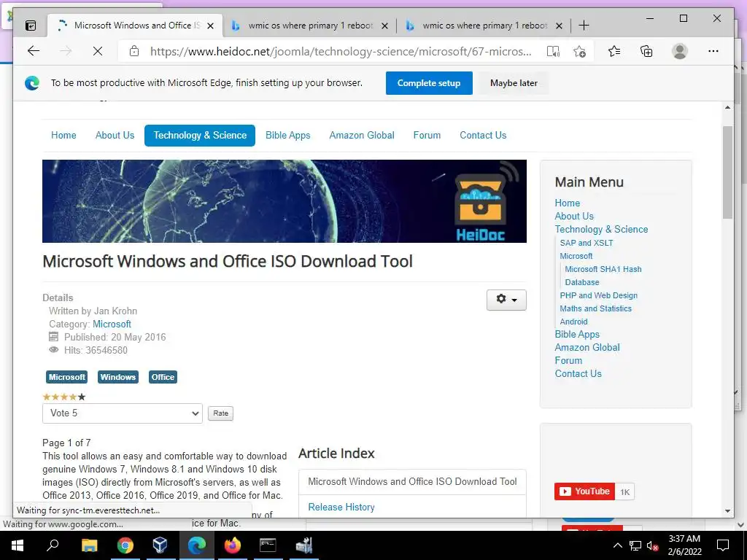
Task: Open Contact Us in top navigation
Action: coord(483,135)
